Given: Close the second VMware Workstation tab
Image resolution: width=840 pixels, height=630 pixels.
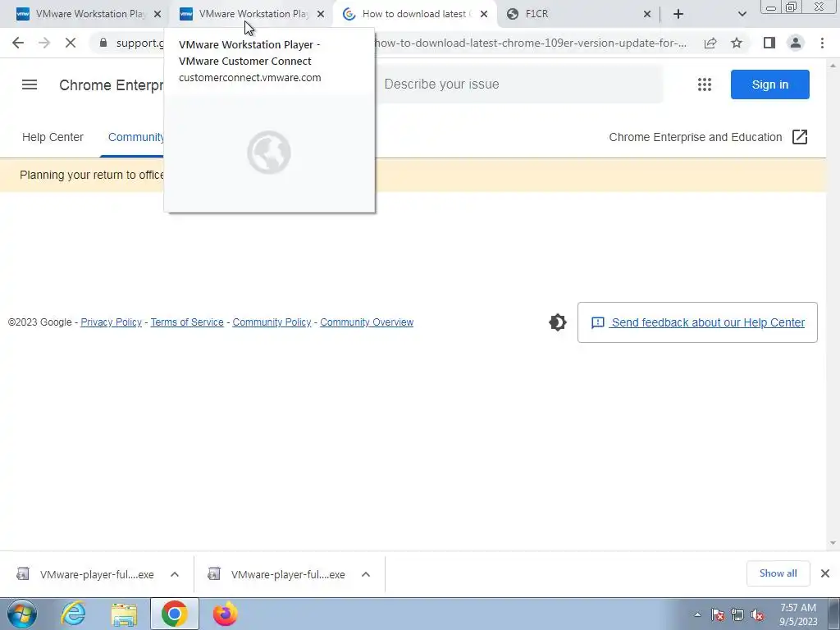Looking at the screenshot, I should coord(321,14).
